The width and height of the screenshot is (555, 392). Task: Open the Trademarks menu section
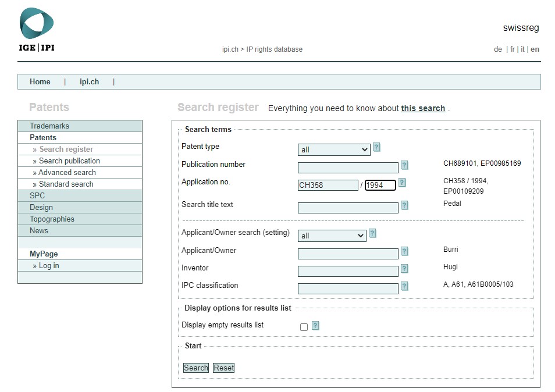80,126
